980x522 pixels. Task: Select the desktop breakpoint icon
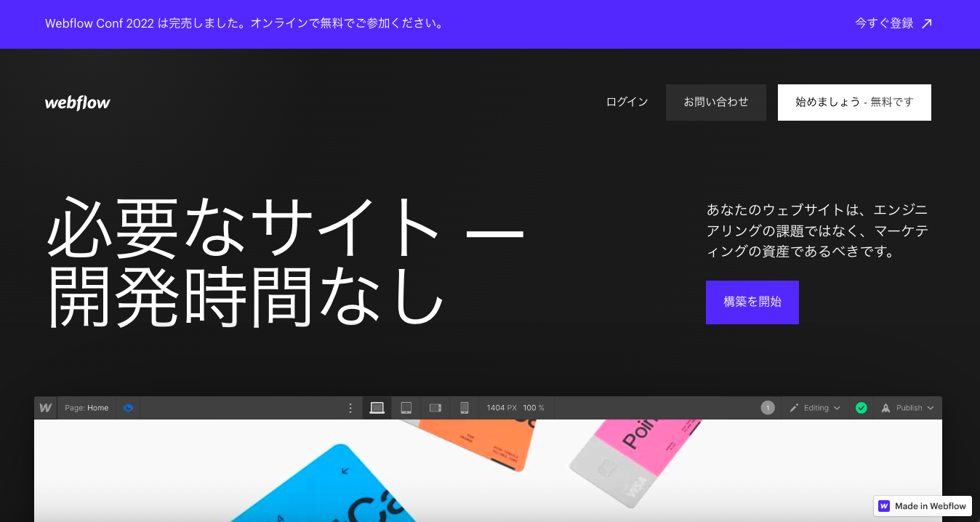377,408
